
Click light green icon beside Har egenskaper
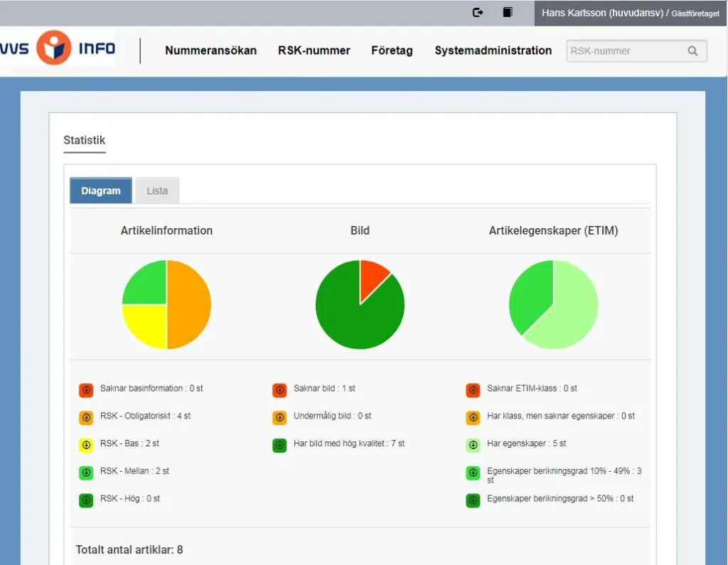point(473,445)
